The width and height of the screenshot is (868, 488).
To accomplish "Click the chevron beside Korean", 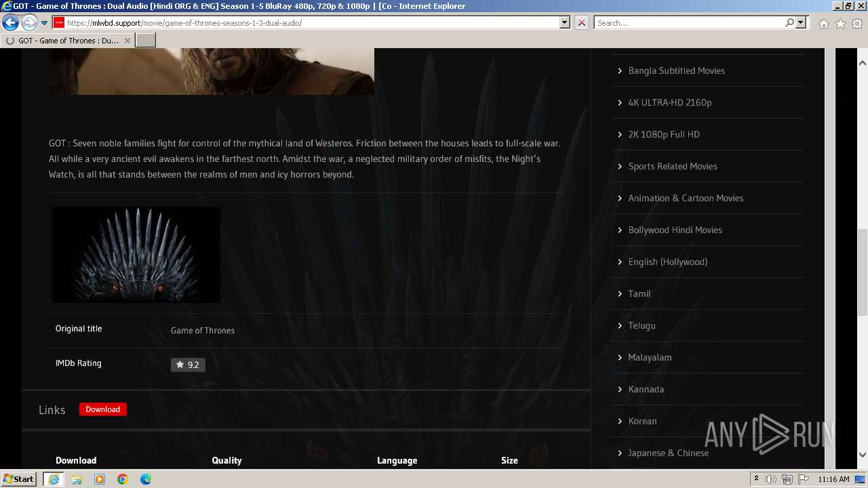I will tap(620, 421).
